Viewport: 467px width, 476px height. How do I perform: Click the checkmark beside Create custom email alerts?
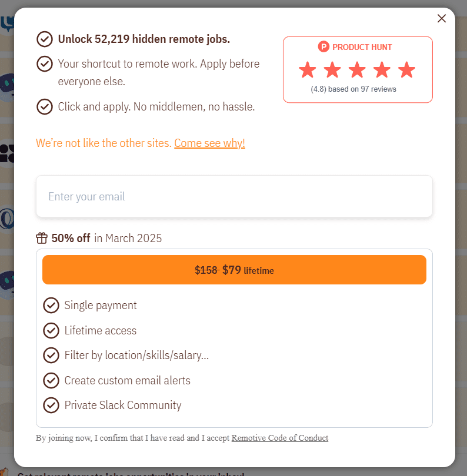tap(51, 380)
